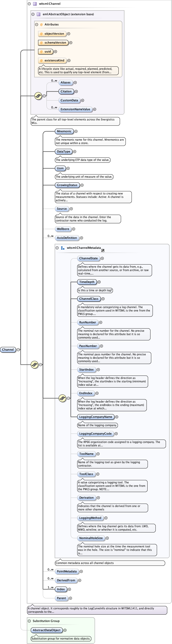
Task: Click the ChannelMetadata reference arrow icon
Action: pos(103,251)
